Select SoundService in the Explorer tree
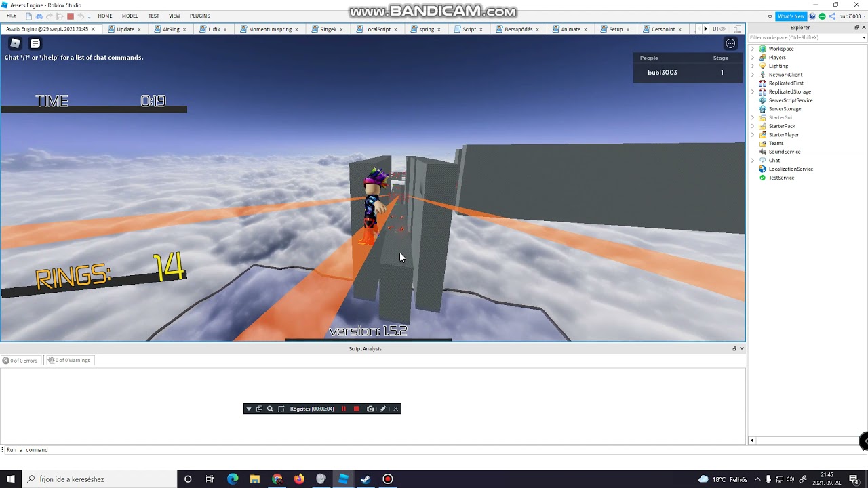Viewport: 868px width, 488px height. pos(785,152)
